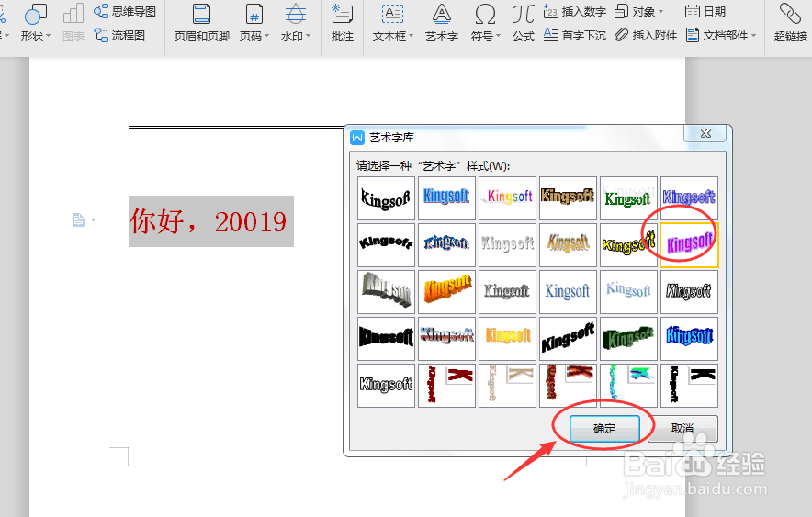
Task: Choose the brown textured Kingsoft style
Action: pos(568,198)
